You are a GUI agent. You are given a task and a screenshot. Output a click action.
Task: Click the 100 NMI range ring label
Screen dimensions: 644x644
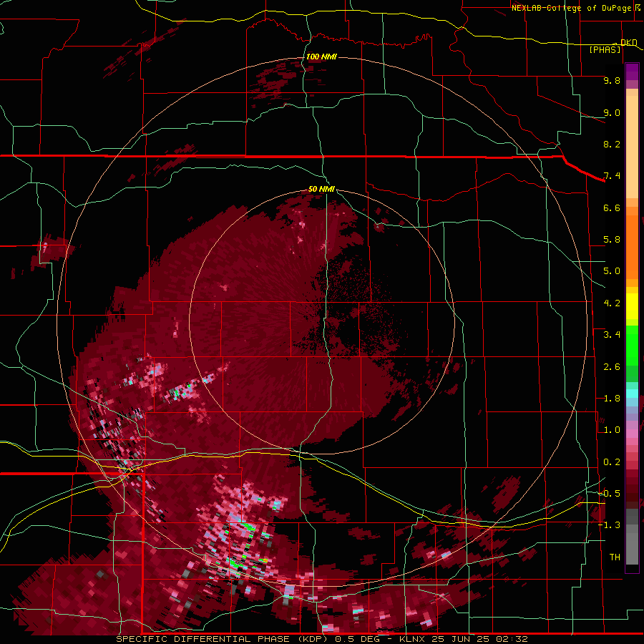click(x=321, y=57)
